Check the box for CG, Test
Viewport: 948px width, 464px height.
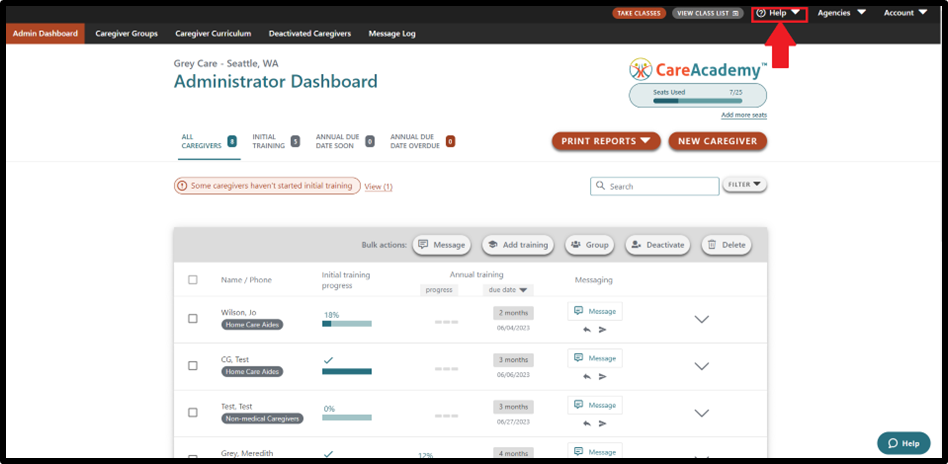[x=193, y=365]
